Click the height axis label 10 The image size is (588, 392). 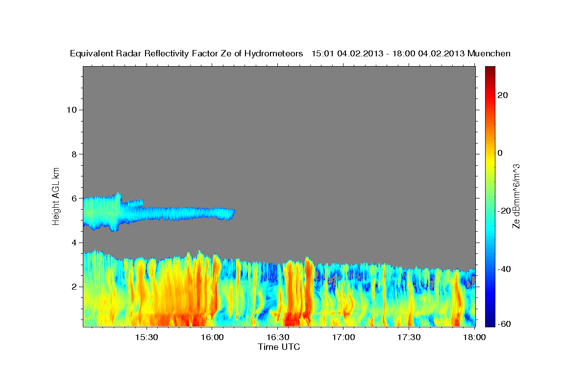[71, 110]
